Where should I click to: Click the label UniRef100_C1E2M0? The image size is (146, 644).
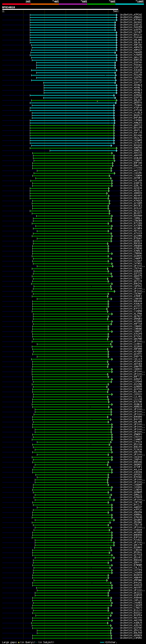[x=131, y=173]
